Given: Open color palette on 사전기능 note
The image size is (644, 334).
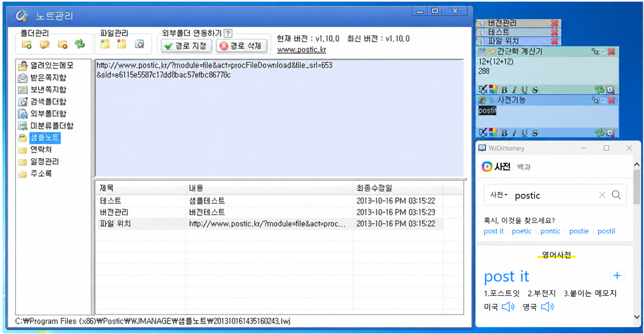Looking at the screenshot, I should [x=493, y=132].
